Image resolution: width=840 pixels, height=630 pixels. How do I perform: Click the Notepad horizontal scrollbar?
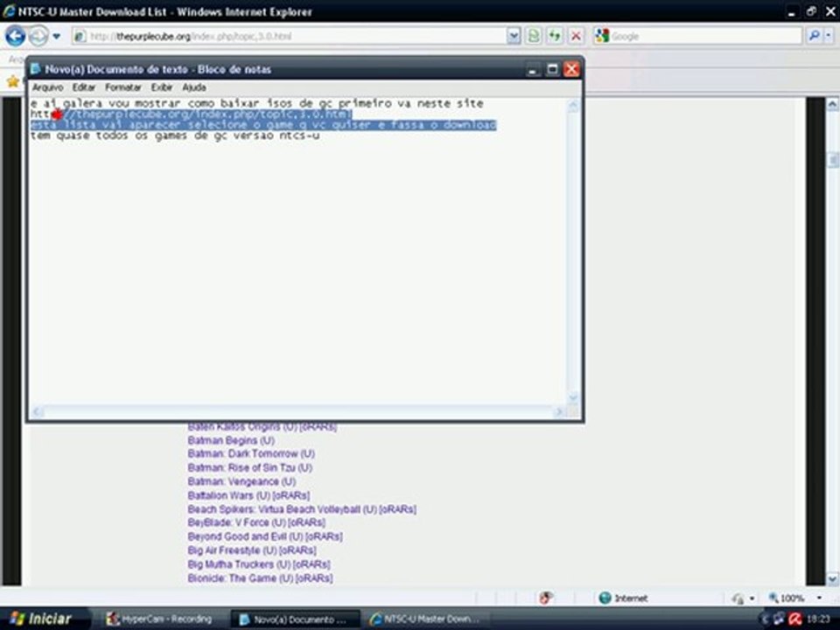[297, 412]
